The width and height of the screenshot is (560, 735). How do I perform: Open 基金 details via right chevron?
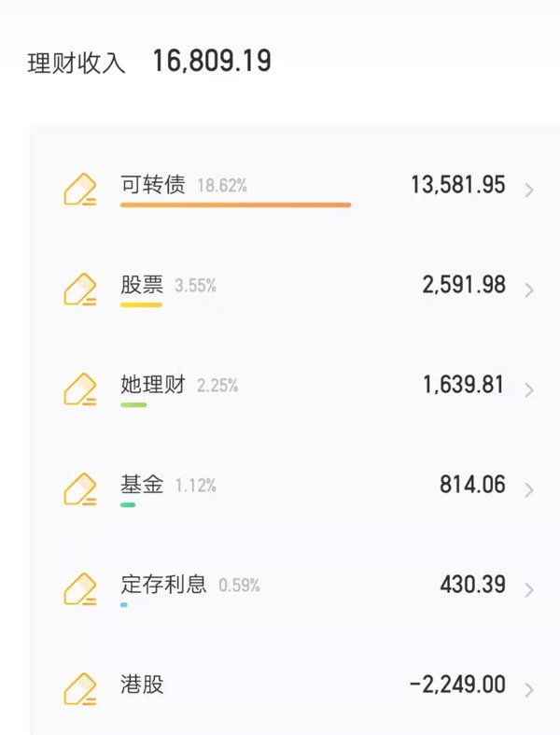(529, 489)
